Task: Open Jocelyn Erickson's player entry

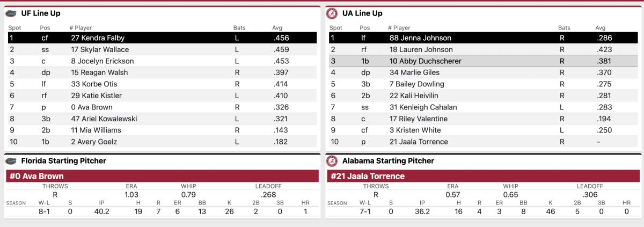Action: [x=102, y=61]
